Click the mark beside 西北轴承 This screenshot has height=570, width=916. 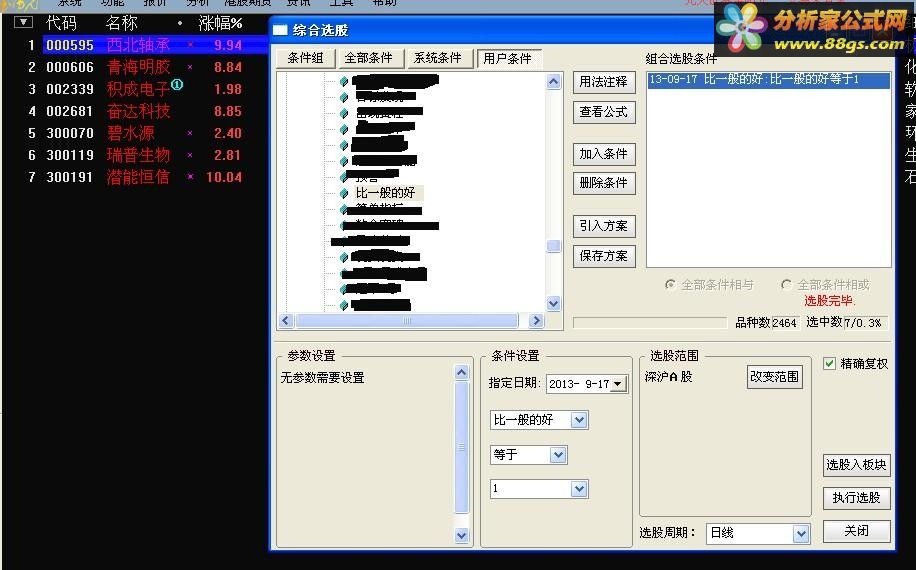190,45
